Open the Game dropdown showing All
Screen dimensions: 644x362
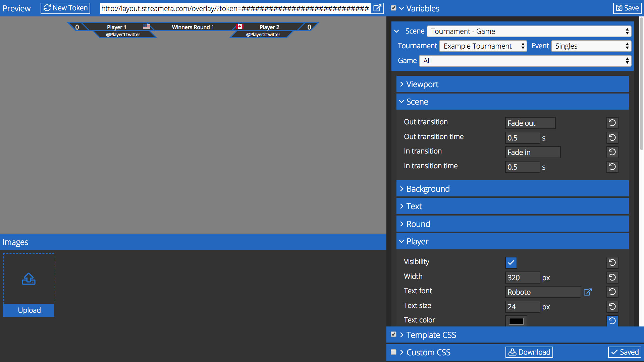pos(525,61)
